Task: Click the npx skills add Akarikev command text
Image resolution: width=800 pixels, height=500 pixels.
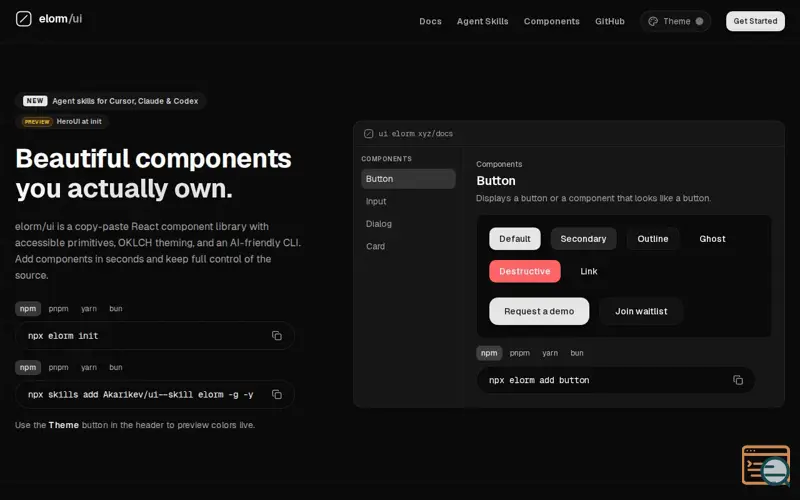Action: (x=140, y=394)
